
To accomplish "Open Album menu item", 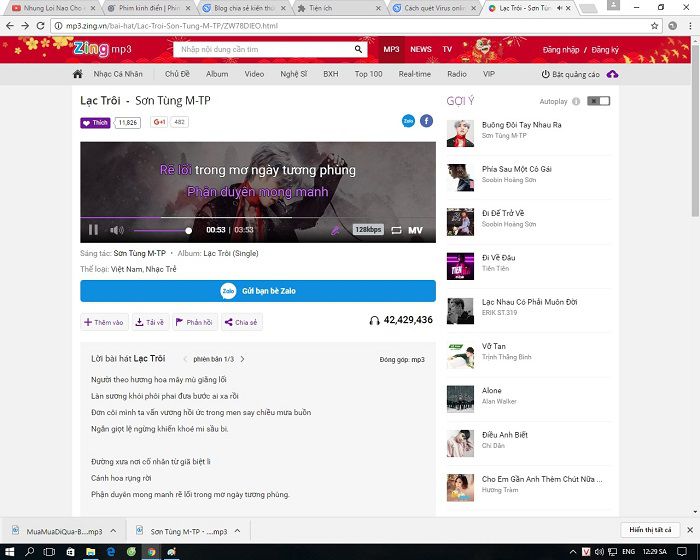I will (217, 74).
